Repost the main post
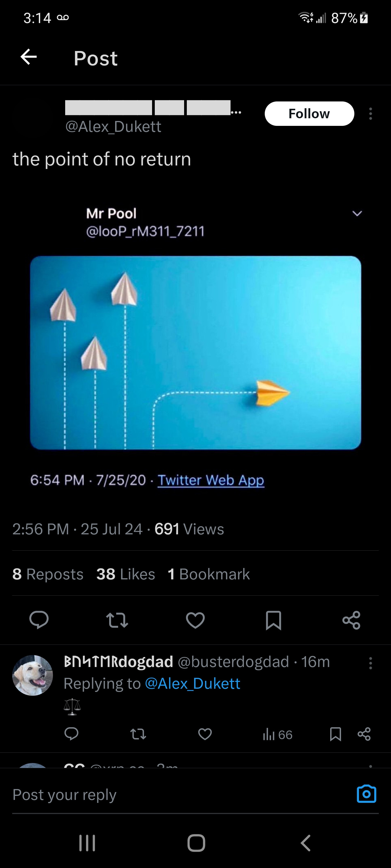Viewport: 391px width, 868px height. 117,620
